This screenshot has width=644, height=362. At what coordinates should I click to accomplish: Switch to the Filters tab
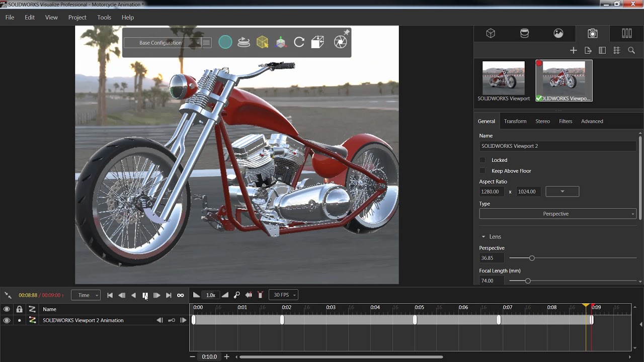[566, 121]
